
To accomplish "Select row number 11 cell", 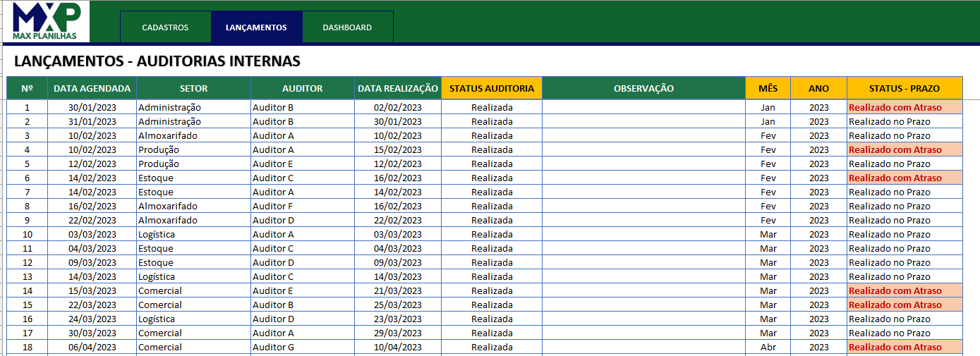I will click(28, 248).
